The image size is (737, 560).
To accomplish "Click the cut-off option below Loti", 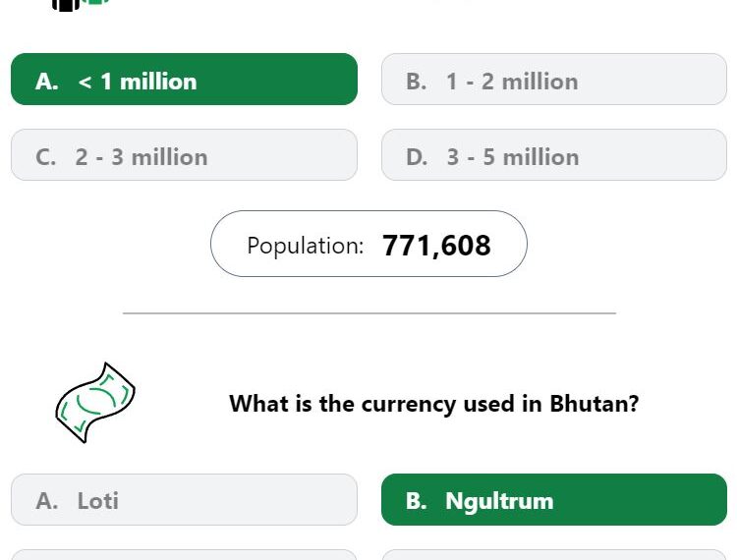I will [x=185, y=555].
